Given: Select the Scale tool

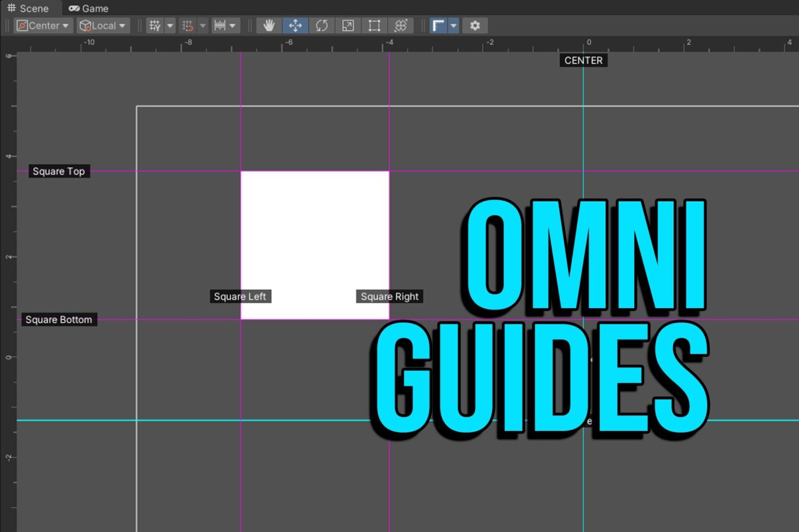Looking at the screenshot, I should [x=348, y=26].
